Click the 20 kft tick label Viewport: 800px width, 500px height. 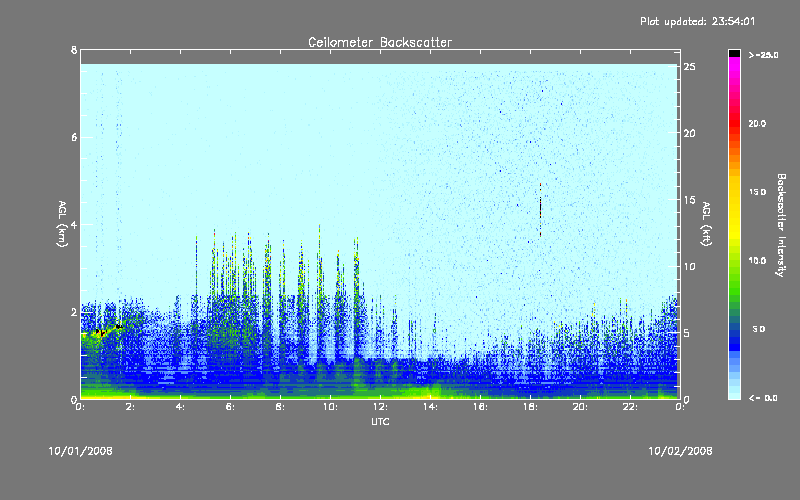(689, 133)
